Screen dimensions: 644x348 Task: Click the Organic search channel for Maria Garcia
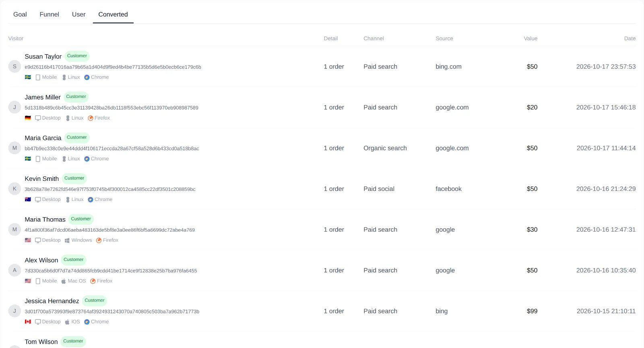pos(385,148)
